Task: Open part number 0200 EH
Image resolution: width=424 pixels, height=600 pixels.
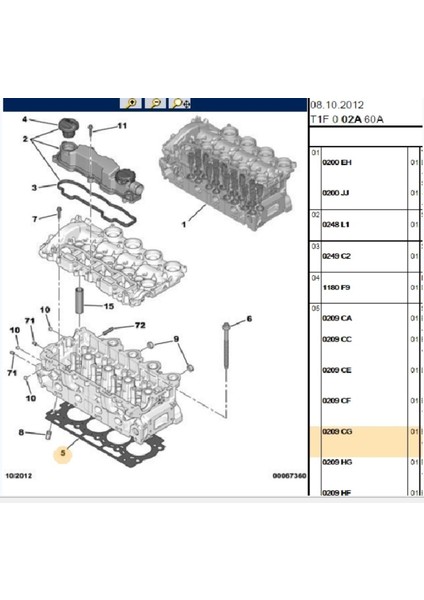Action: (x=337, y=163)
